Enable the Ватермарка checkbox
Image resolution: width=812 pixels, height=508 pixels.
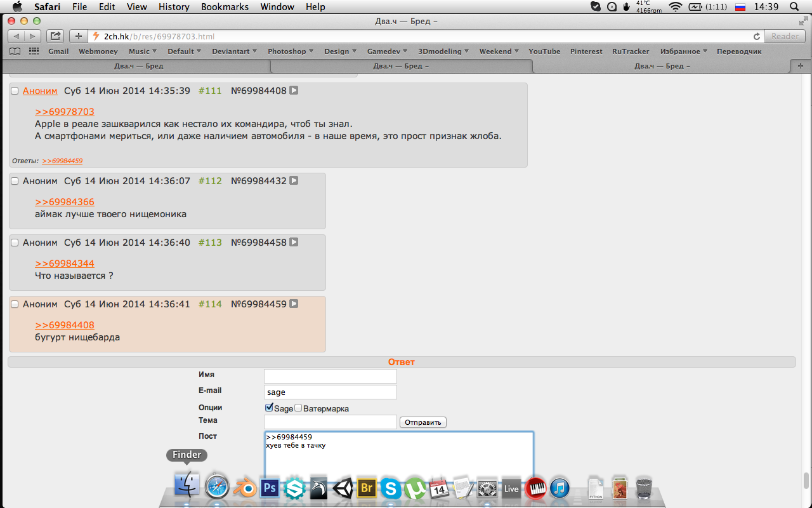pyautogui.click(x=298, y=408)
